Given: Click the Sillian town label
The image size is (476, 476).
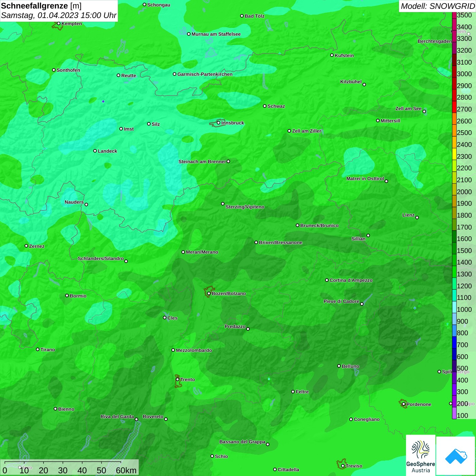Looking at the screenshot, I should point(358,239).
